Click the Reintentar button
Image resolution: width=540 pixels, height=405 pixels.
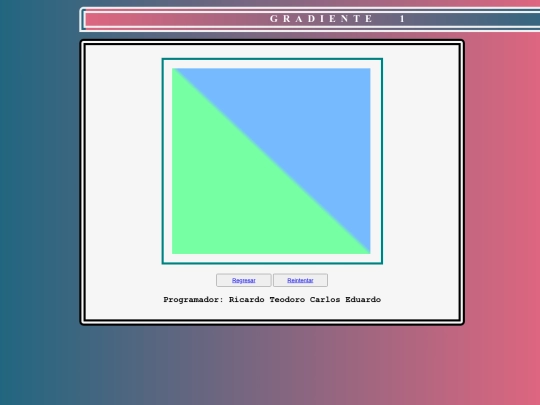[300, 280]
